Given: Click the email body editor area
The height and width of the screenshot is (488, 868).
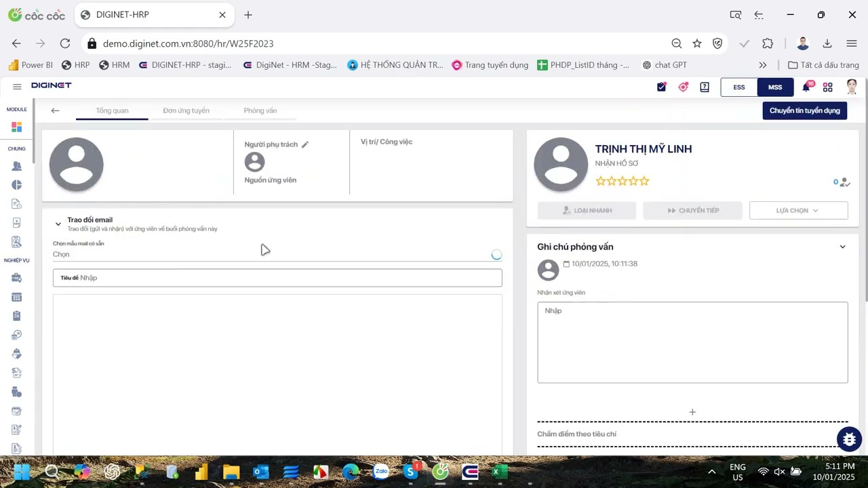Looking at the screenshot, I should [x=277, y=375].
